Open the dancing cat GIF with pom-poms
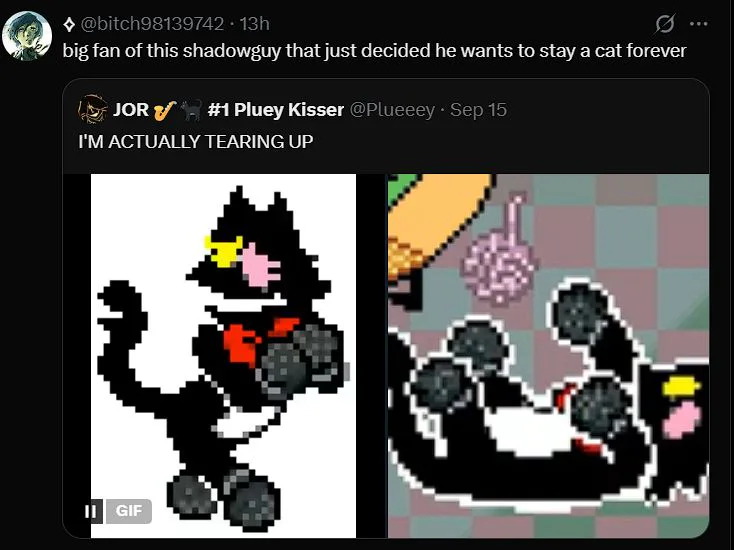This screenshot has width=734, height=550. tap(223, 356)
